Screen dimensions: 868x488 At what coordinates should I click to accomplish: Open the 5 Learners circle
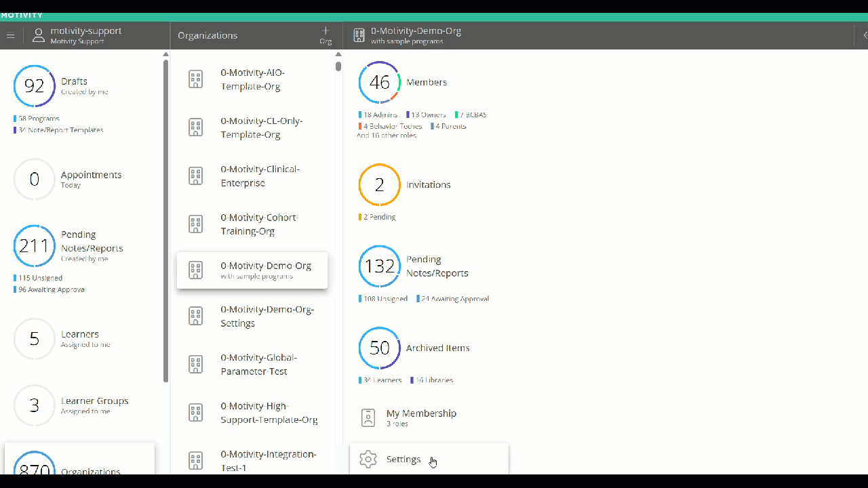click(x=35, y=338)
